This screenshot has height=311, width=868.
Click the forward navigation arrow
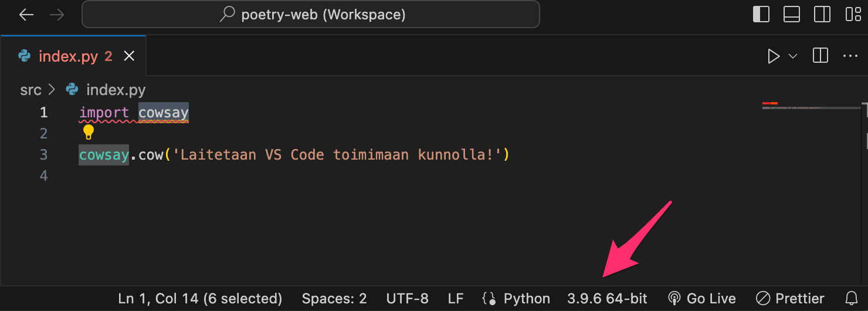[x=57, y=15]
